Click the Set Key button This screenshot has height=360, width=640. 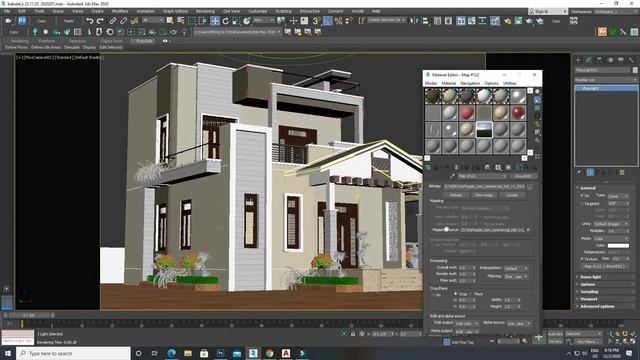click(555, 341)
